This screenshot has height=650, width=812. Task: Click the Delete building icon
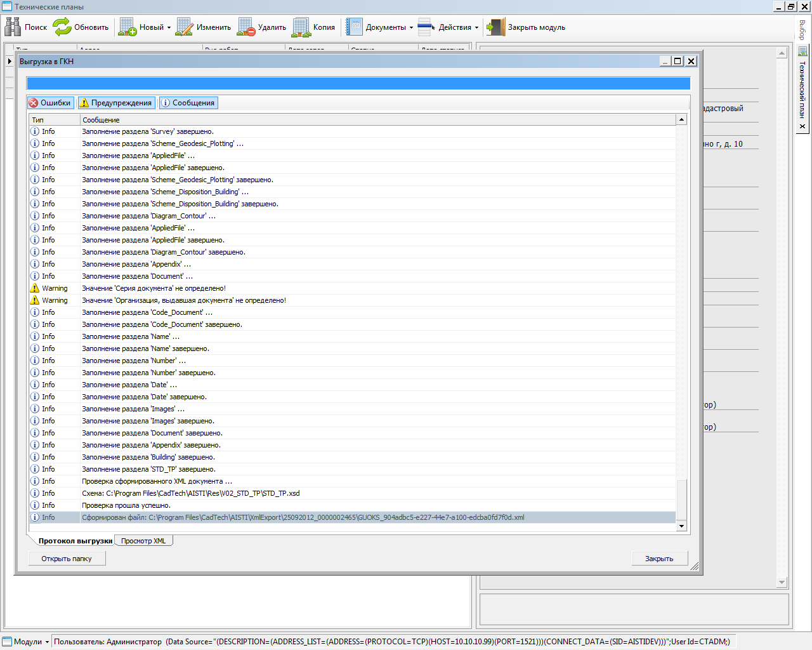point(246,27)
